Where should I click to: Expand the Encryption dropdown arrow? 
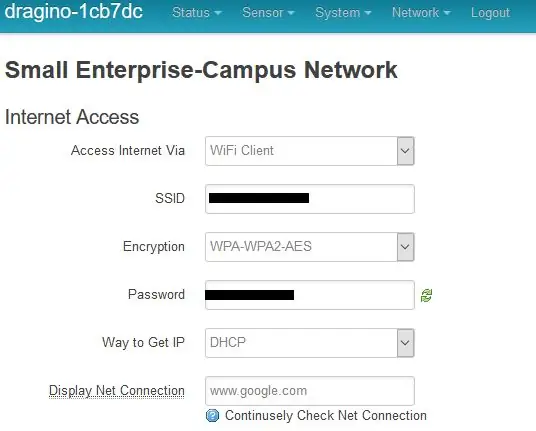(405, 247)
